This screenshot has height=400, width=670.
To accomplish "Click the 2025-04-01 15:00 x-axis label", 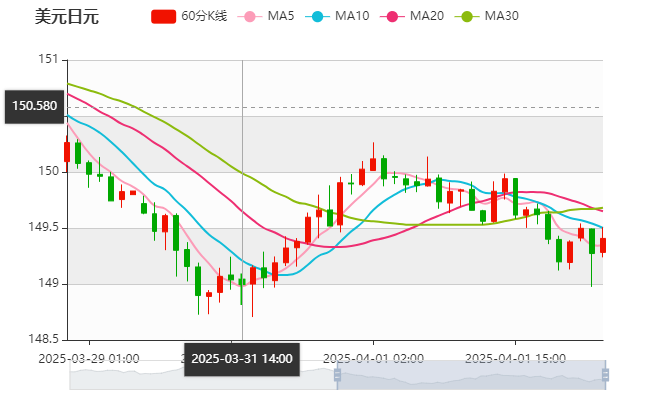I will [517, 357].
